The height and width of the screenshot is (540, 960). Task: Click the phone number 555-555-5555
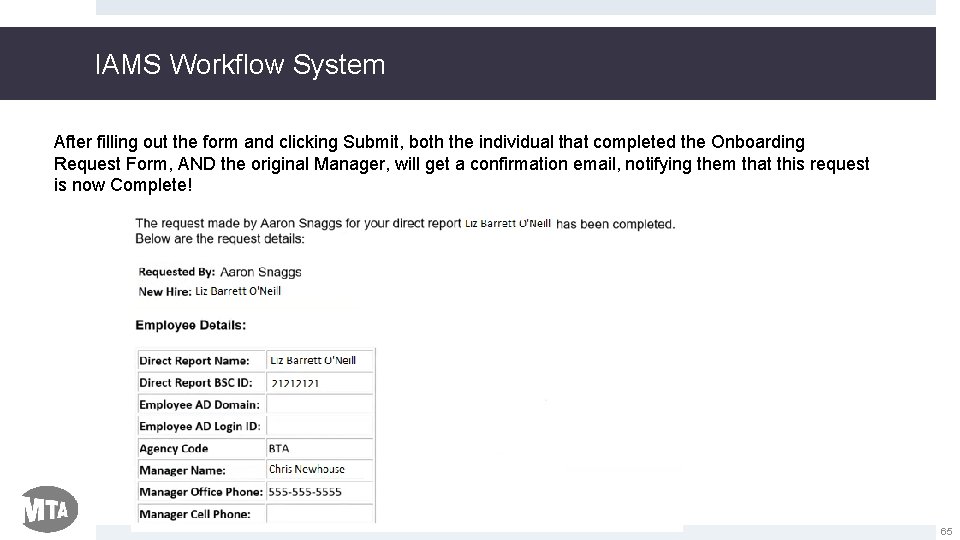(305, 492)
